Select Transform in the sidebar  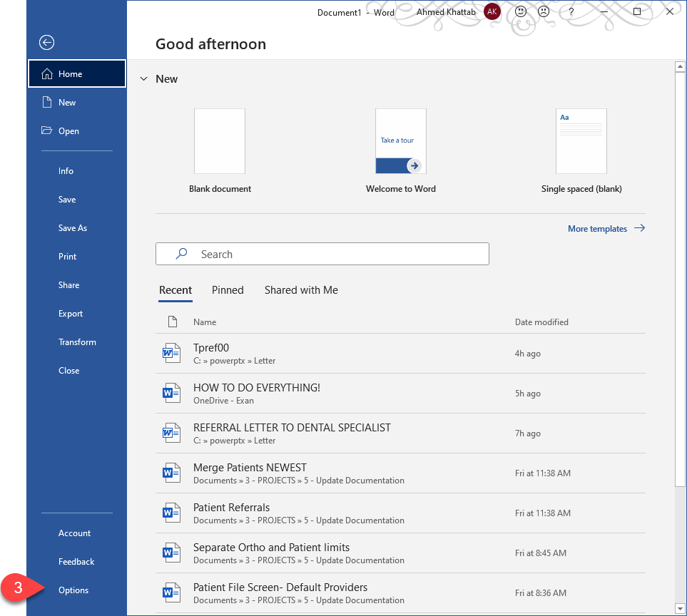tap(77, 342)
